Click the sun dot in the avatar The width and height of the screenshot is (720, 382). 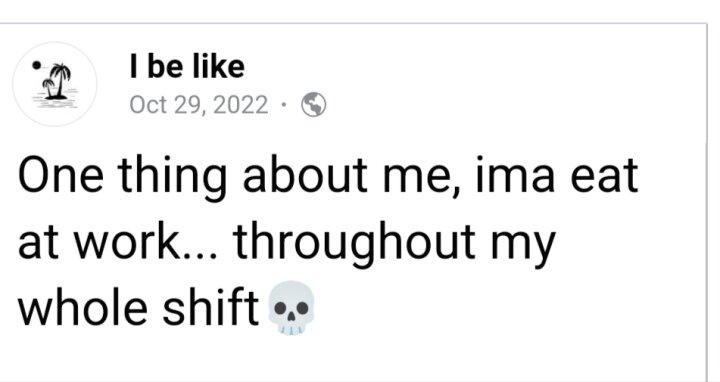[36, 66]
